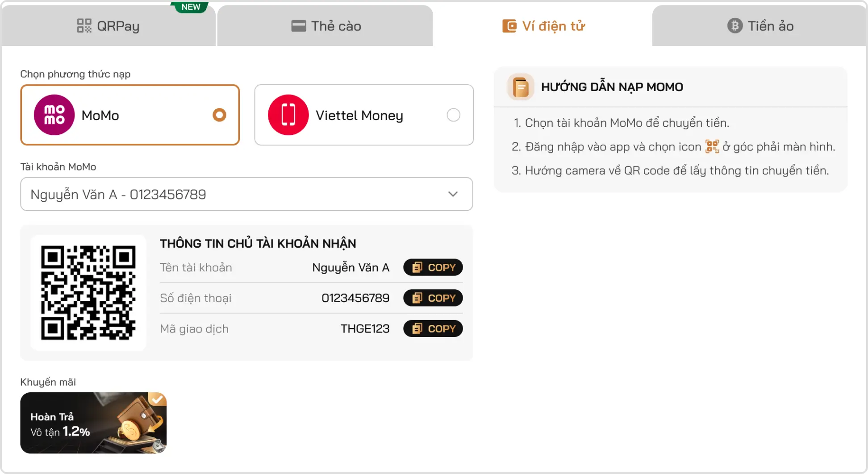Click the Viettel Money logo icon
868x474 pixels.
click(x=288, y=115)
